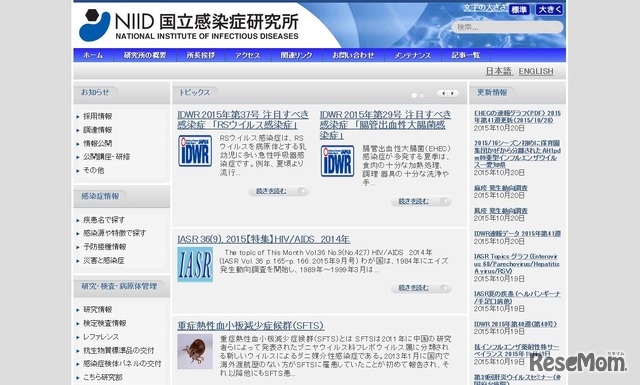640x385 pixels.
Task: Open 抗生物質標準品の交付 link
Action: click(119, 350)
